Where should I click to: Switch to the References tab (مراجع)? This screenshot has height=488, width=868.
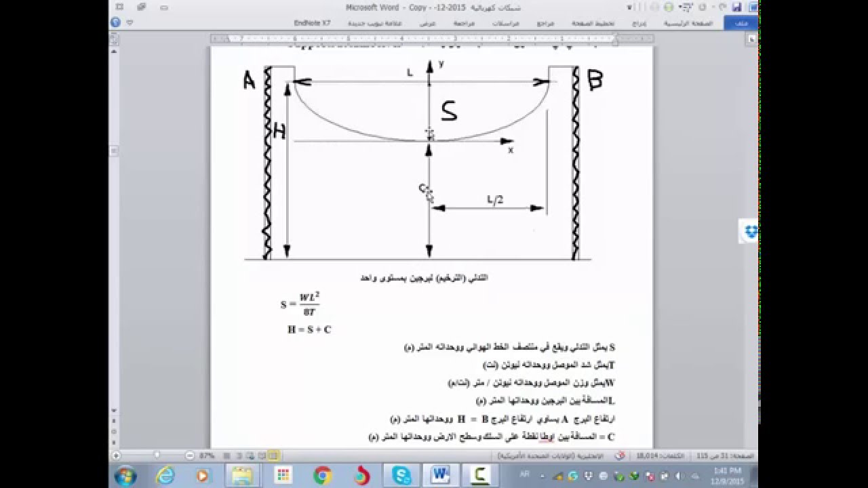click(546, 22)
